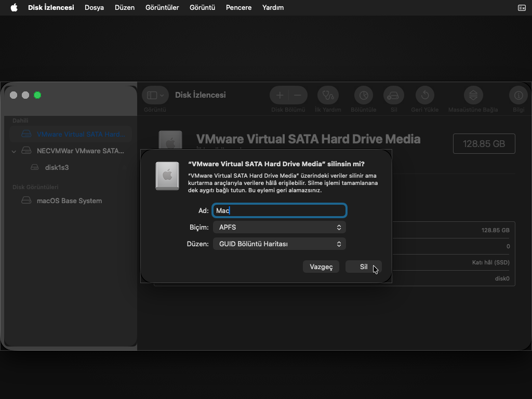Click the keyboard input source icon in menu bar
Image resolution: width=532 pixels, height=399 pixels.
[x=522, y=7]
